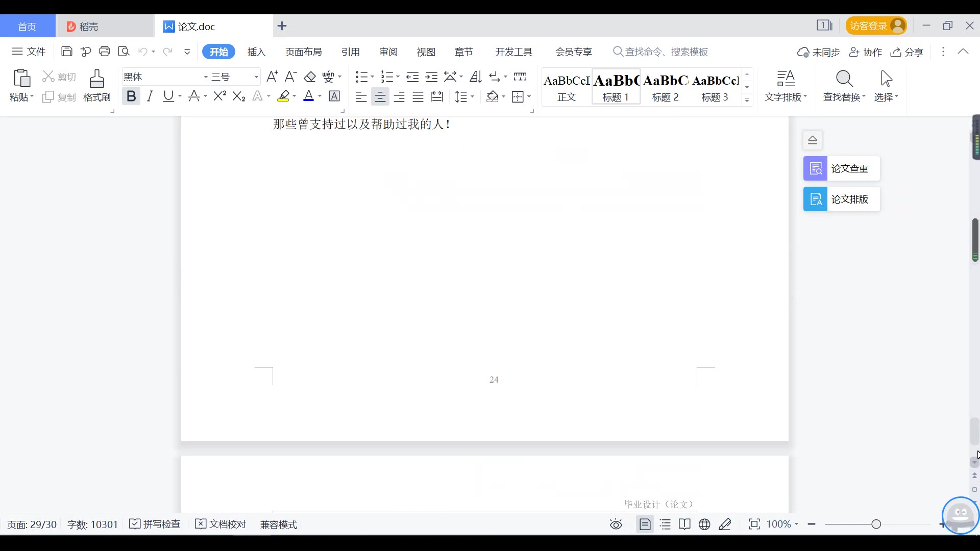Click the zoom slider handle
This screenshot has width=980, height=551.
(x=876, y=524)
